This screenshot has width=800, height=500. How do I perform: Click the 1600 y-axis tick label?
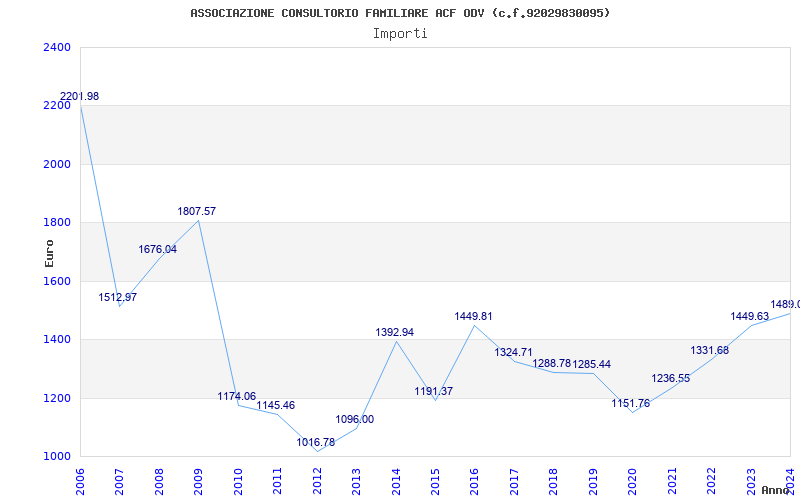(58, 281)
